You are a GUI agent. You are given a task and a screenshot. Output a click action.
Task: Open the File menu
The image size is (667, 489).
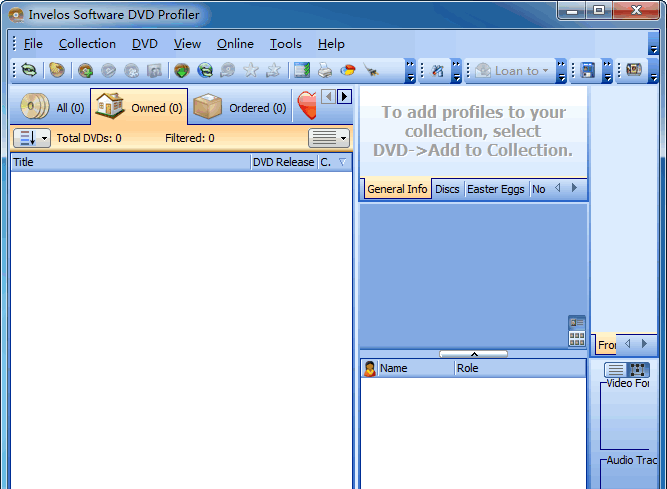(x=33, y=44)
